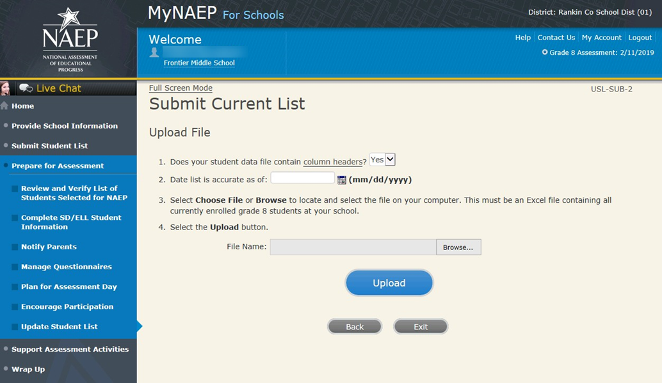Select Notify Parents menu item
Viewport: 662px width, 383px height.
[49, 247]
